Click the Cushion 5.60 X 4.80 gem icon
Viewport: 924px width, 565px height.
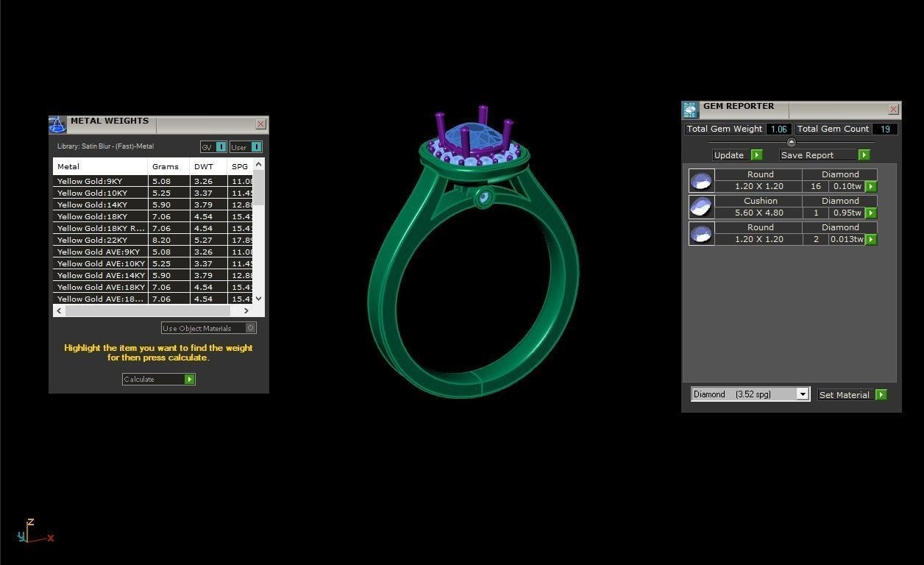coord(701,207)
